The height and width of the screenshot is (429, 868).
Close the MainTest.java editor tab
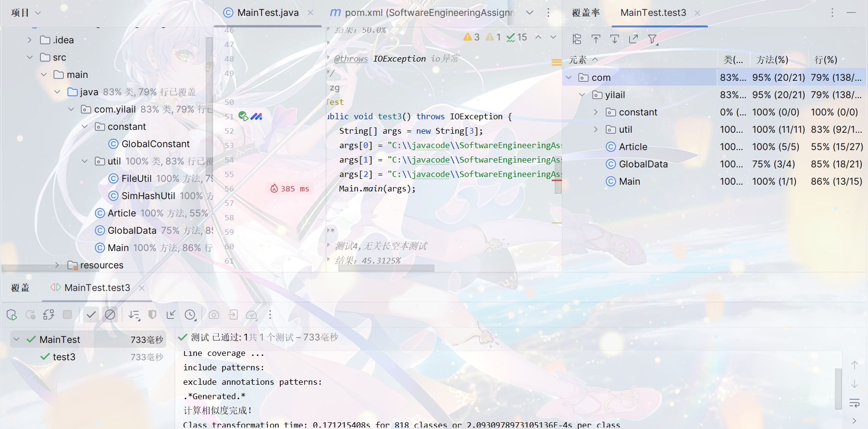point(310,13)
